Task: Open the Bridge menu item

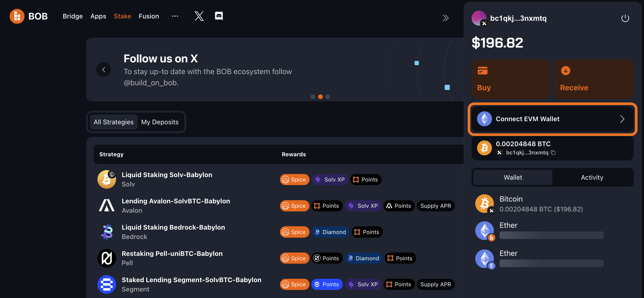Action: 73,16
